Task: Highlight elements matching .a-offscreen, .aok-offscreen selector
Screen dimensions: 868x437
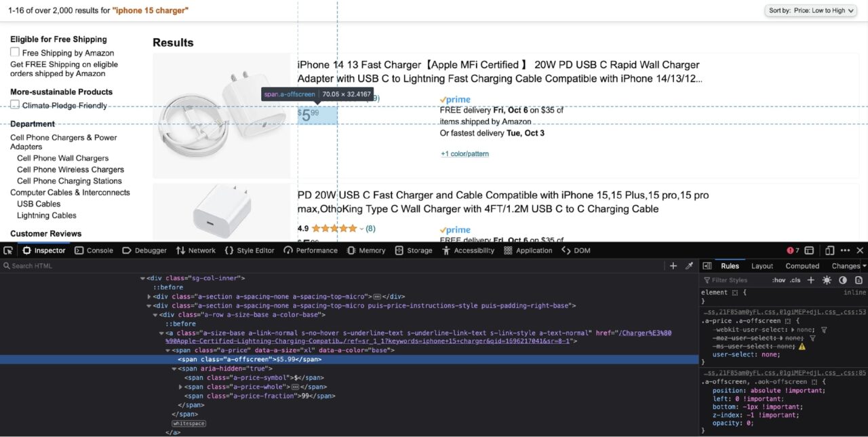Action: (x=814, y=382)
